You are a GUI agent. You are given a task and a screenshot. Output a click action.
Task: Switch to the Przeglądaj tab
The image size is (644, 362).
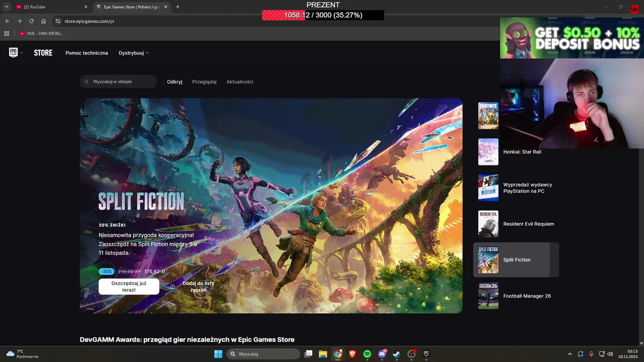204,81
